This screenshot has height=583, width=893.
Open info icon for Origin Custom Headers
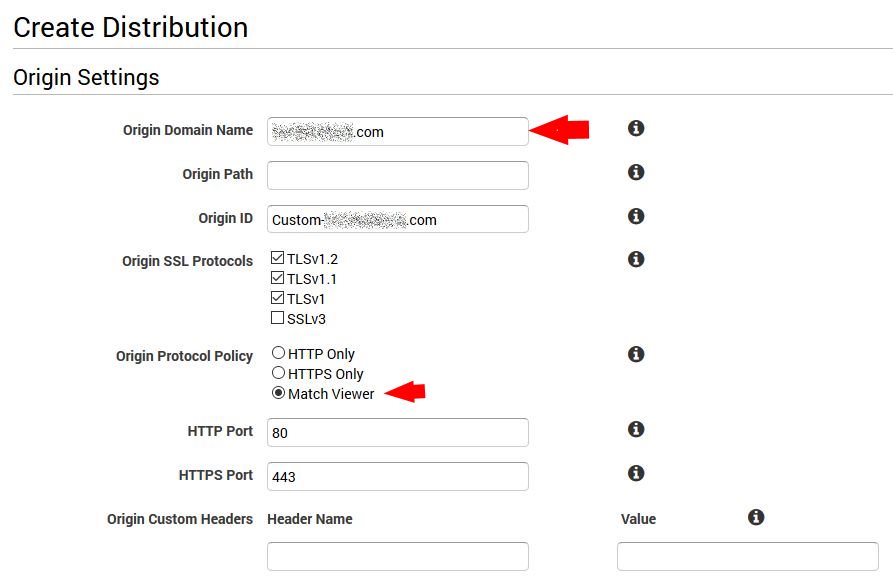click(x=756, y=517)
